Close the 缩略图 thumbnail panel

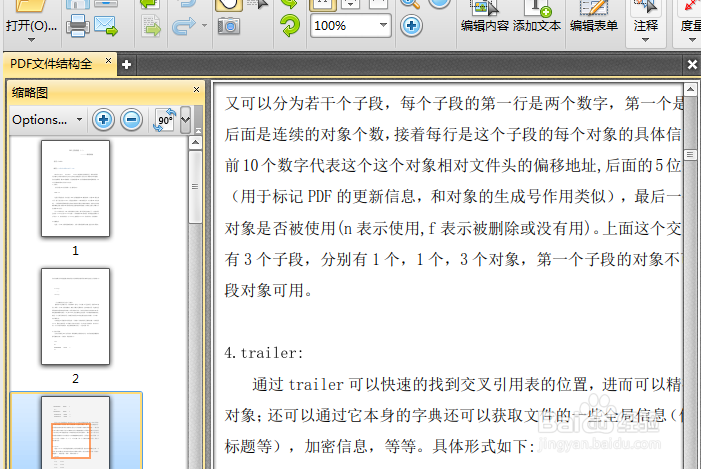196,89
